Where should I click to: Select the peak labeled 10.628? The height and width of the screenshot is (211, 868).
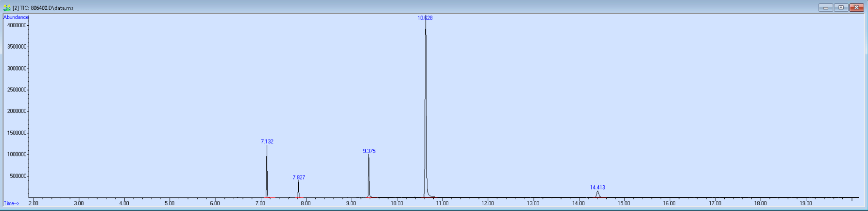tap(425, 18)
